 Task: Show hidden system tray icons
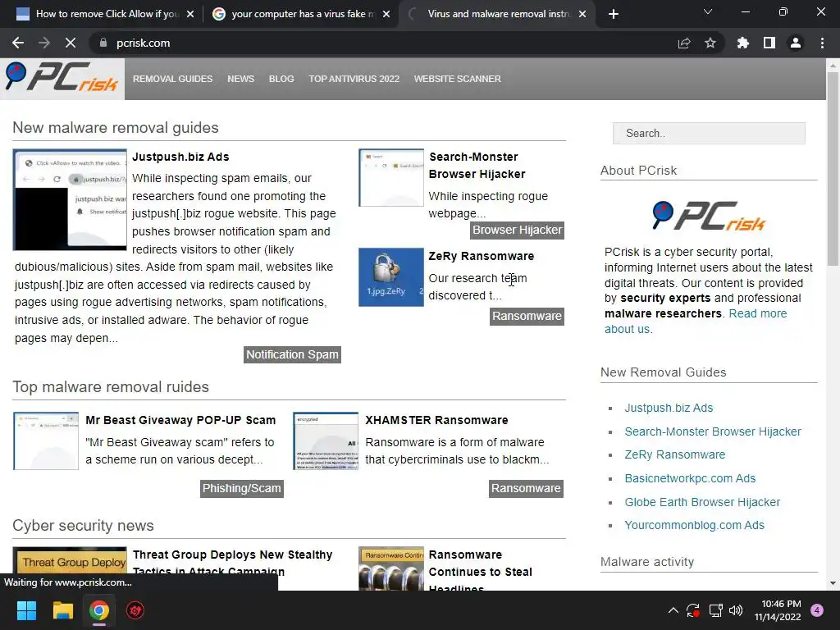(x=673, y=610)
